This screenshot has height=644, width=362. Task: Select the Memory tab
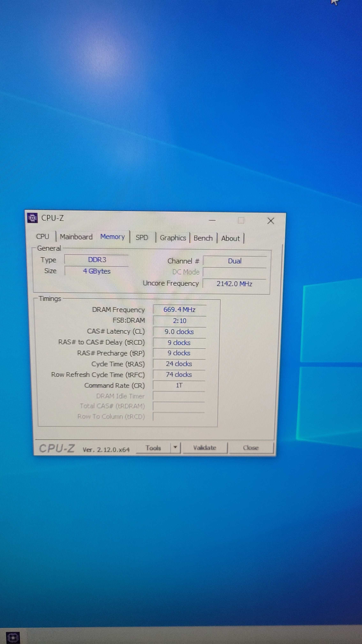click(112, 237)
